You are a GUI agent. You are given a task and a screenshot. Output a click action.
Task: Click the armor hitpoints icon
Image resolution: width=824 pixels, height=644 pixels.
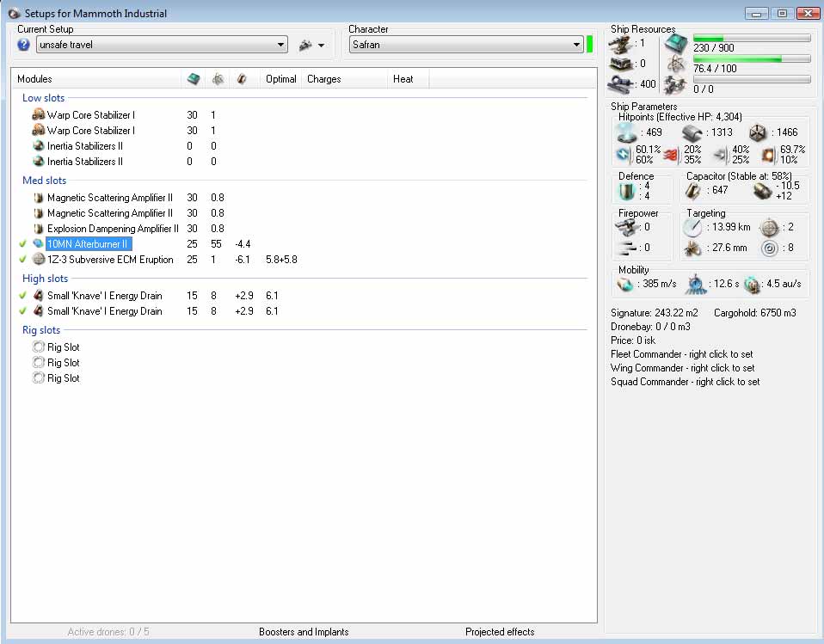coord(693,132)
